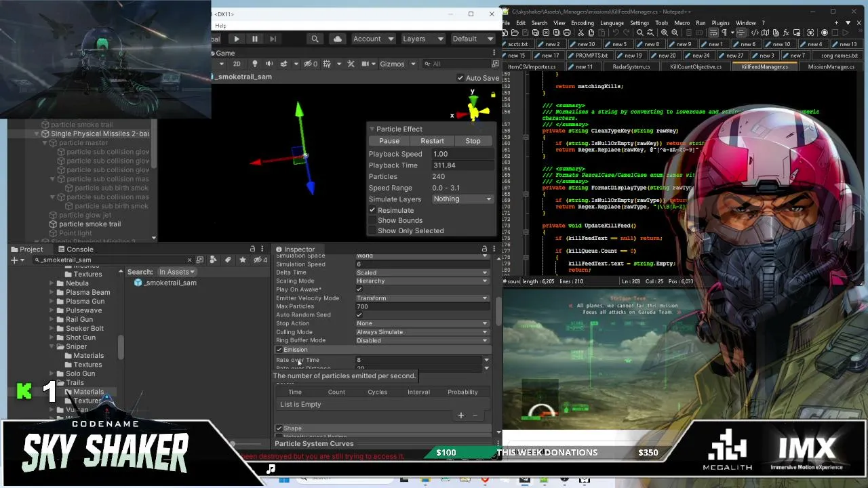The image size is (868, 488).
Task: Open the scene tools wrench icon
Action: point(351,64)
